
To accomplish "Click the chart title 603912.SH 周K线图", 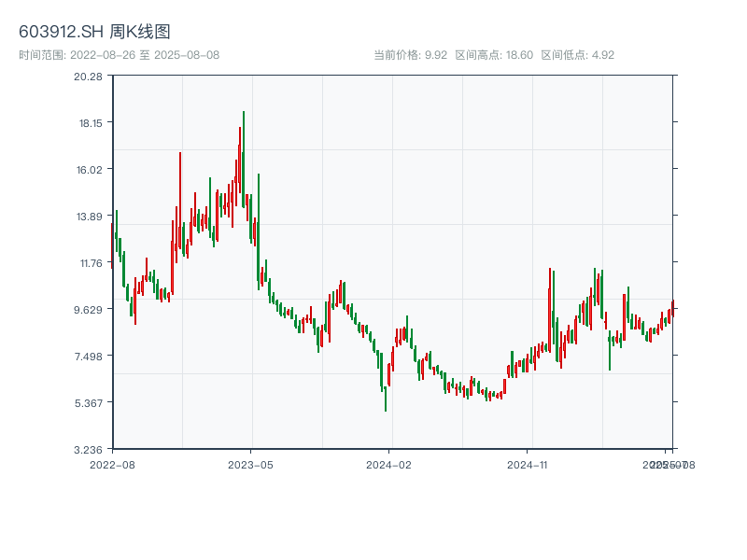I will [94, 33].
